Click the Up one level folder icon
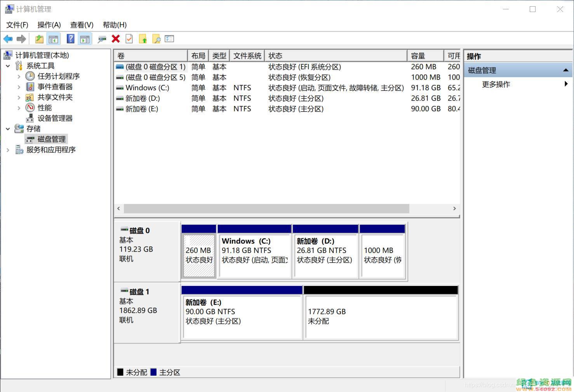Screen dimensions: 574x392 tap(39, 39)
